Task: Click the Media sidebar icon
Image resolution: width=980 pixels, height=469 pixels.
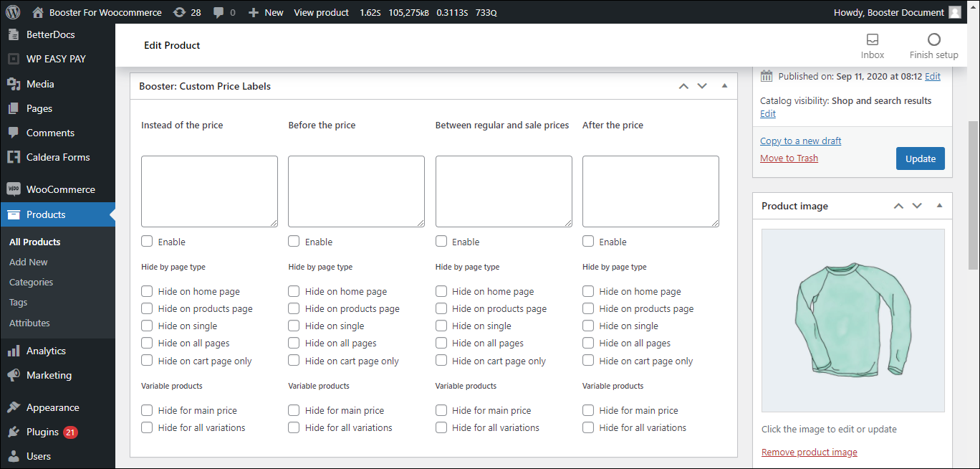Action: point(13,84)
